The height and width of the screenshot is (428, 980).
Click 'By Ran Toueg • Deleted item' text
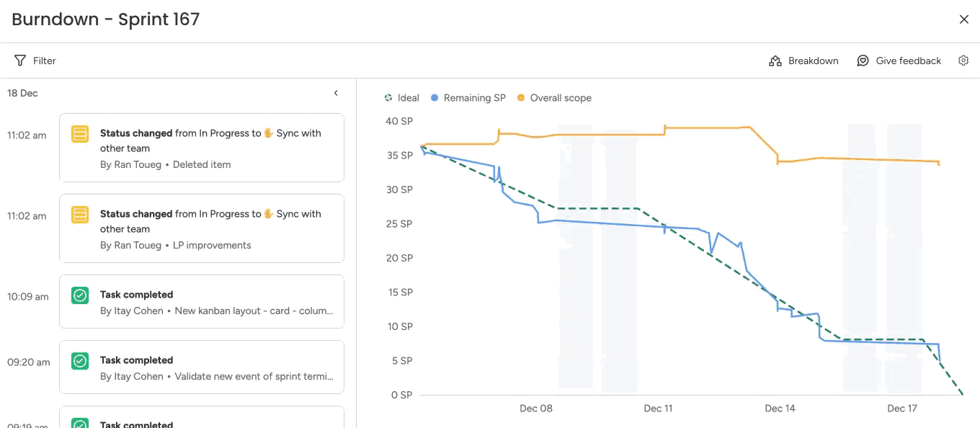click(166, 164)
